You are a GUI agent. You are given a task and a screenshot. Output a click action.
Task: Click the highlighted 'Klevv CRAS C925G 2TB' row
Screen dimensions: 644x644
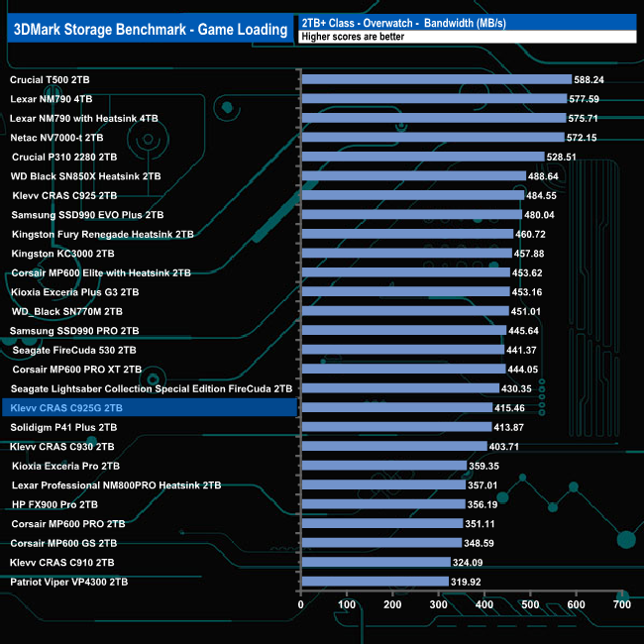click(150, 407)
